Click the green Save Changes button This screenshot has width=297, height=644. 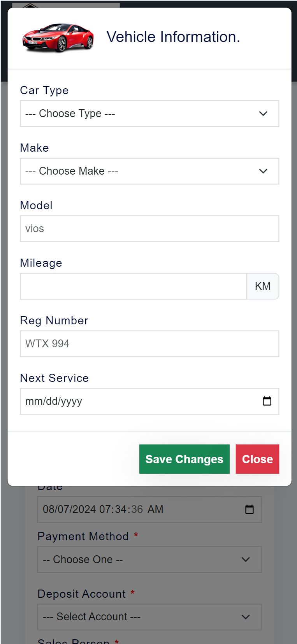click(x=185, y=459)
